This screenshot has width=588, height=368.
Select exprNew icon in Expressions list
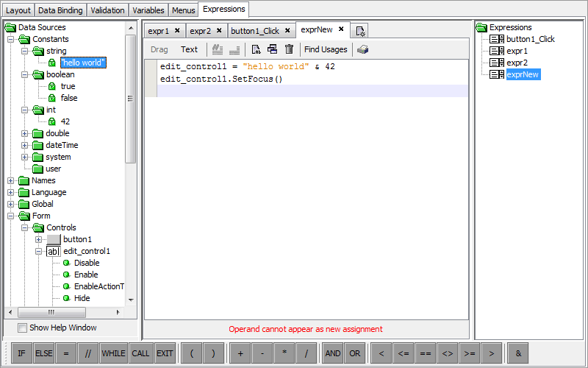pos(497,74)
